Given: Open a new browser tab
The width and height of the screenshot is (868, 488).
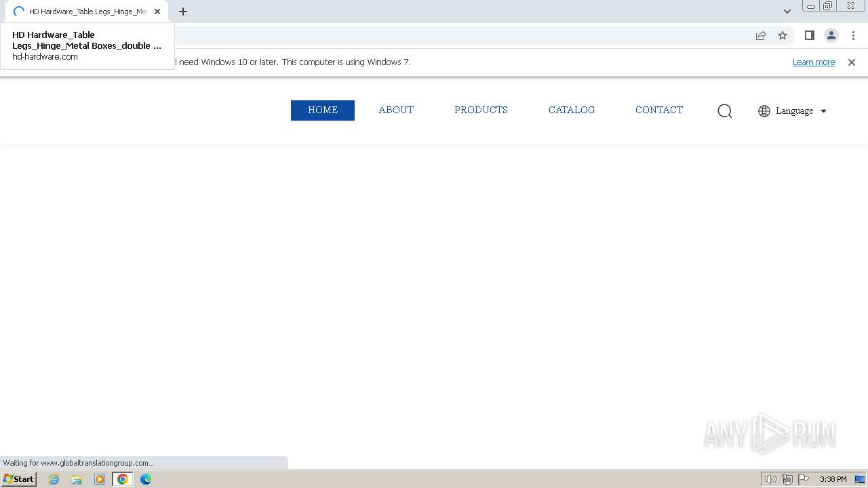Looking at the screenshot, I should click(183, 12).
